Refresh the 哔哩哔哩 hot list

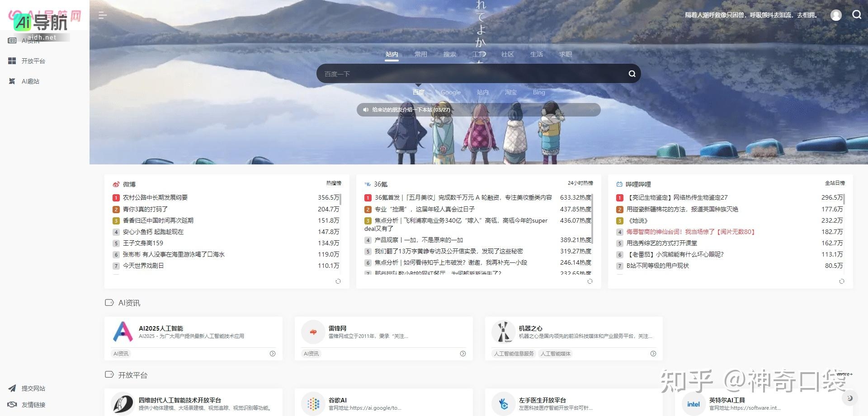(x=841, y=281)
